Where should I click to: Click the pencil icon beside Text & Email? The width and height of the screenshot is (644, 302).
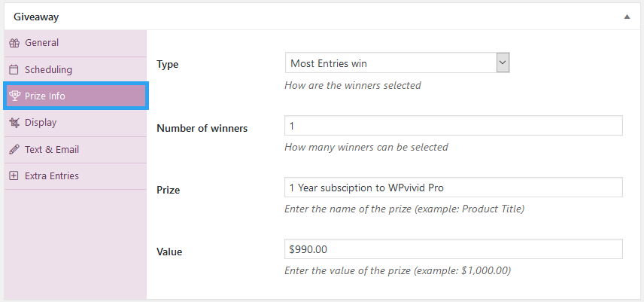click(x=14, y=149)
